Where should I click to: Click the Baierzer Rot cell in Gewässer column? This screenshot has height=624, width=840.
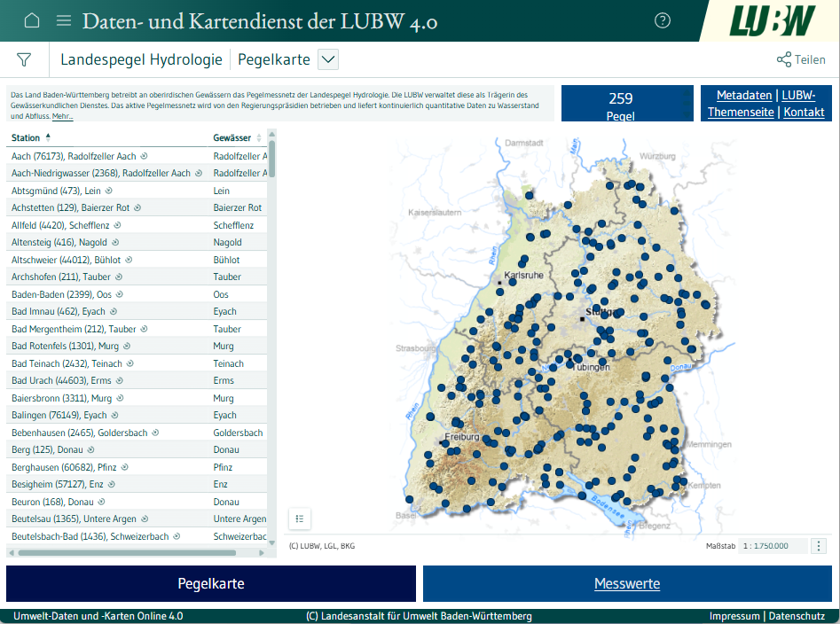(x=238, y=207)
